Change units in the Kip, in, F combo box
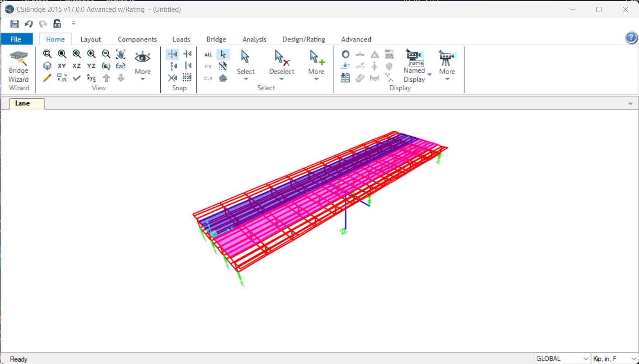The height and width of the screenshot is (364, 639). pyautogui.click(x=614, y=358)
